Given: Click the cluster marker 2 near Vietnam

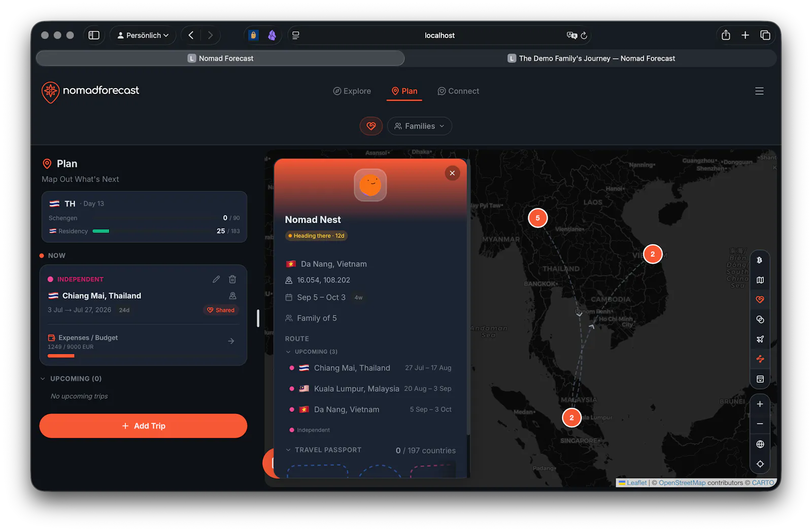Looking at the screenshot, I should (653, 254).
